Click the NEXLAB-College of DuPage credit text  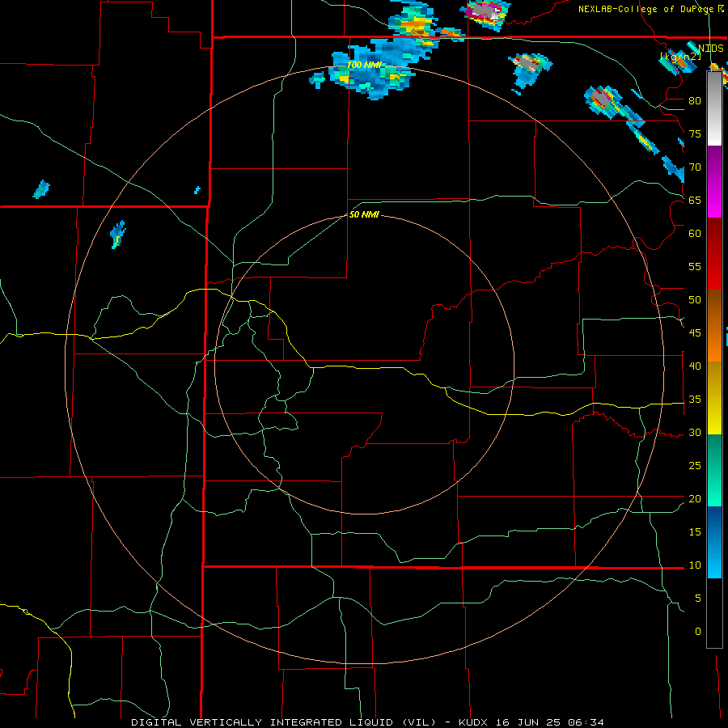pyautogui.click(x=650, y=9)
